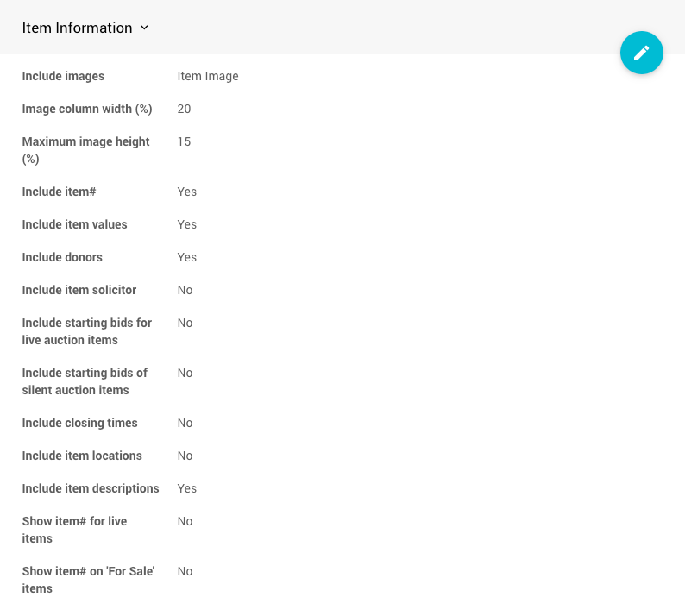Click the Include closing times label
685x616 pixels.
click(x=79, y=423)
